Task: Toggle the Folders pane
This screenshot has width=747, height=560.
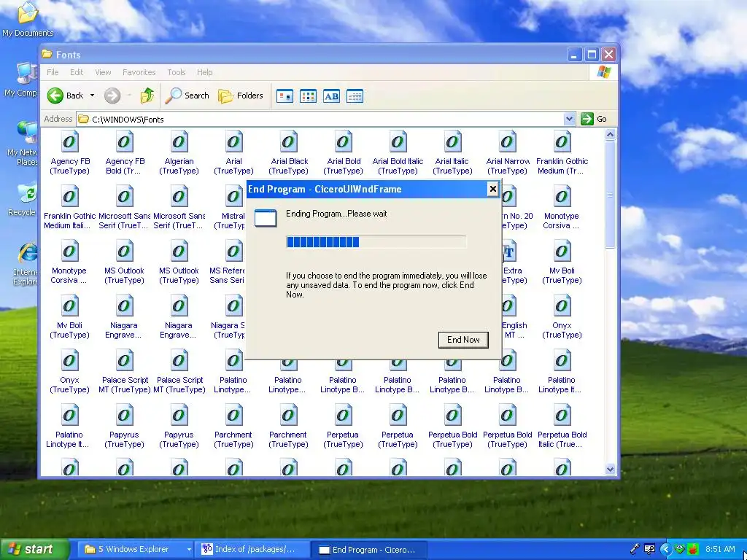Action: (x=241, y=96)
